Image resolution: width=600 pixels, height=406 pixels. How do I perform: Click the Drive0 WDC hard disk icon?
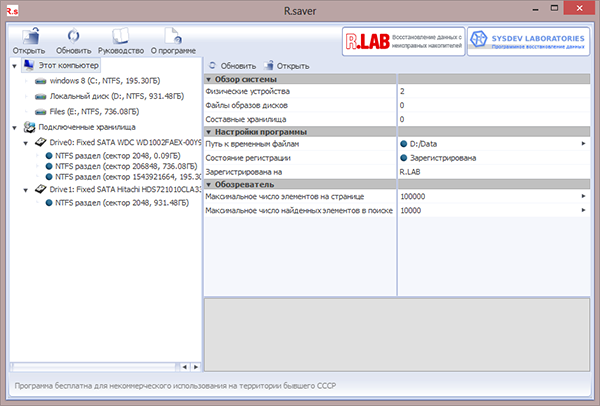click(x=41, y=142)
